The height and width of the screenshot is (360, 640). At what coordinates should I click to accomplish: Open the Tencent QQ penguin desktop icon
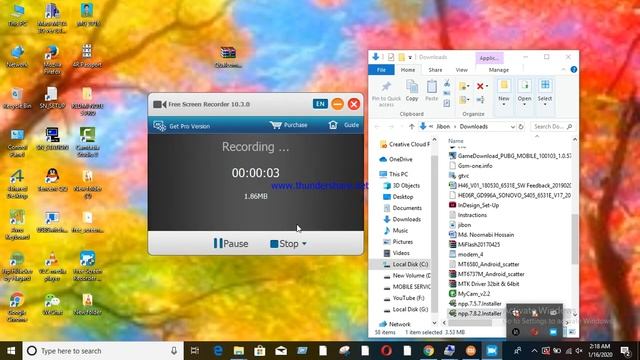52,180
